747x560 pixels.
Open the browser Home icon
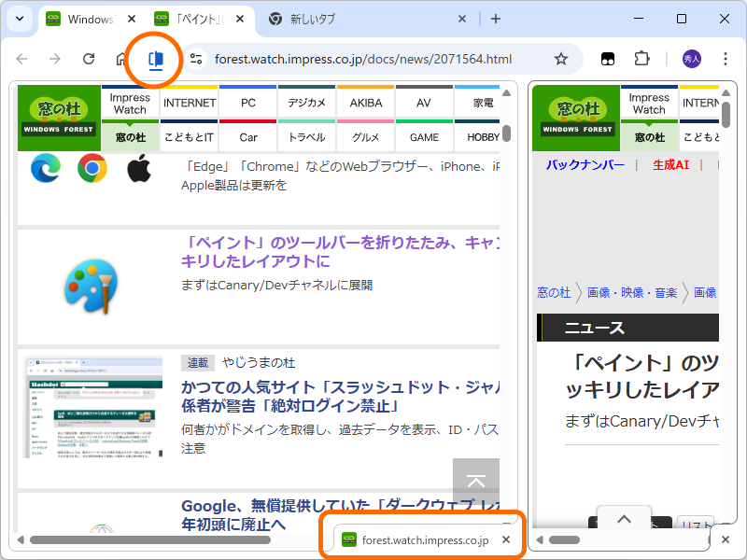(x=121, y=58)
